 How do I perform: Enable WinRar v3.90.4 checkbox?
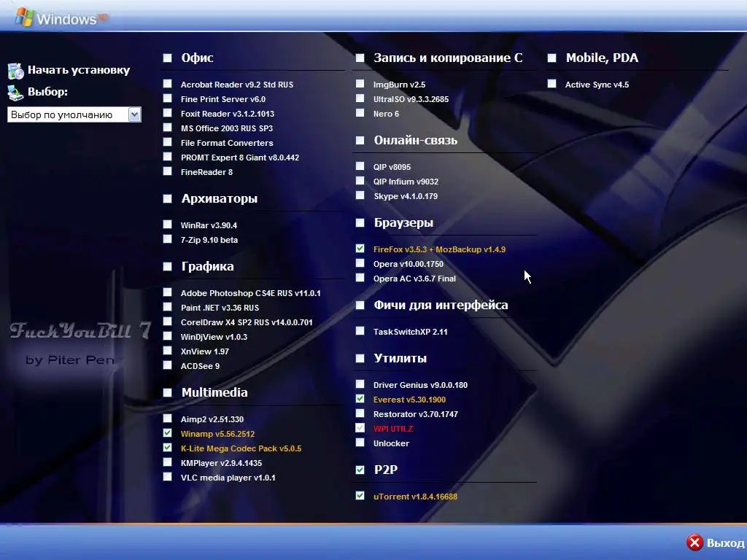point(167,225)
